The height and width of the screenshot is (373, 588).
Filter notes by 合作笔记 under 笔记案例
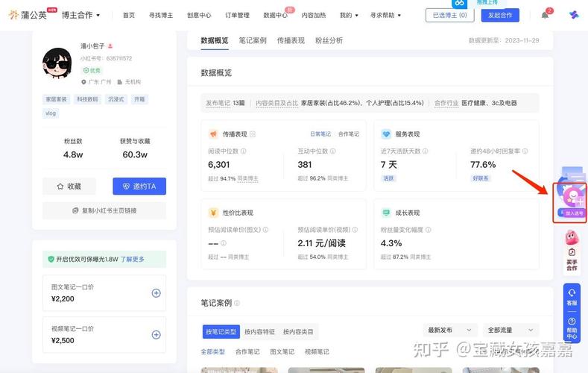point(247,351)
